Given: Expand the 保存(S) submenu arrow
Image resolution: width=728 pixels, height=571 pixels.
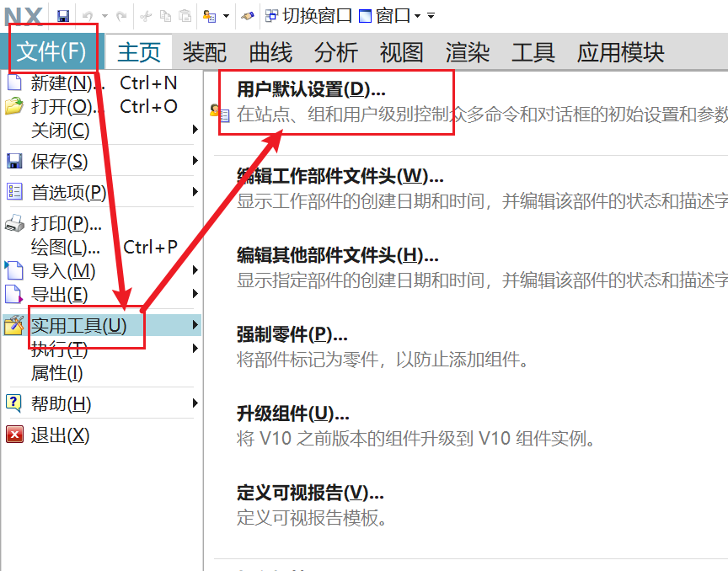Looking at the screenshot, I should [195, 161].
